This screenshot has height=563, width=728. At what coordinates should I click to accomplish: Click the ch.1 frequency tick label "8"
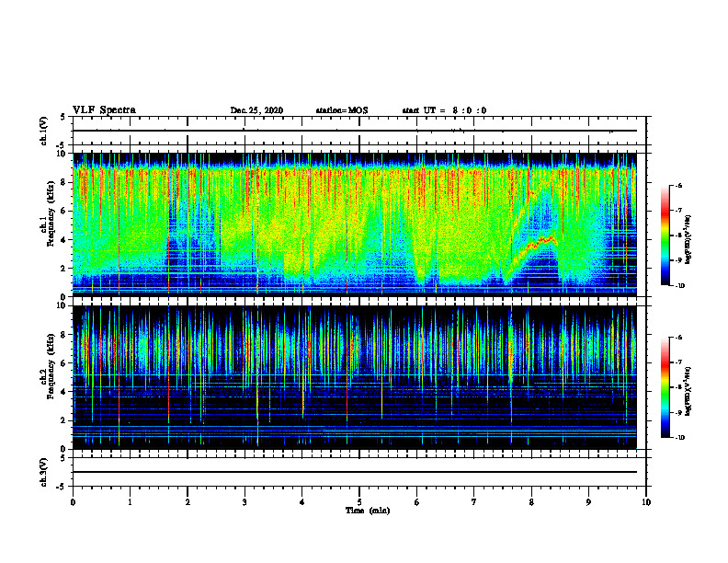[64, 182]
